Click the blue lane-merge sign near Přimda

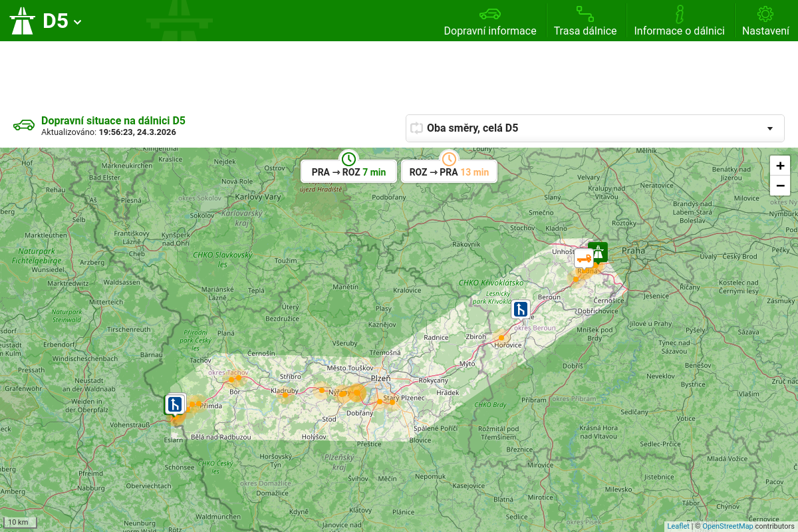click(175, 404)
